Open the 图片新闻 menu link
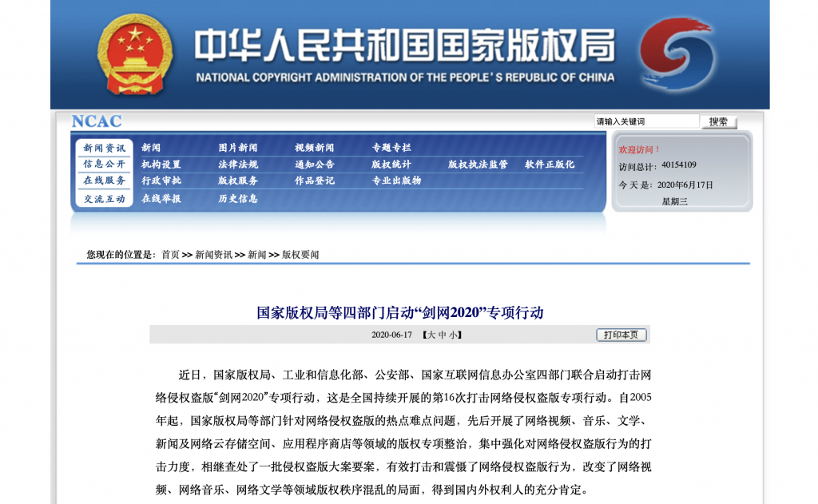Image resolution: width=818 pixels, height=504 pixels. click(x=238, y=148)
